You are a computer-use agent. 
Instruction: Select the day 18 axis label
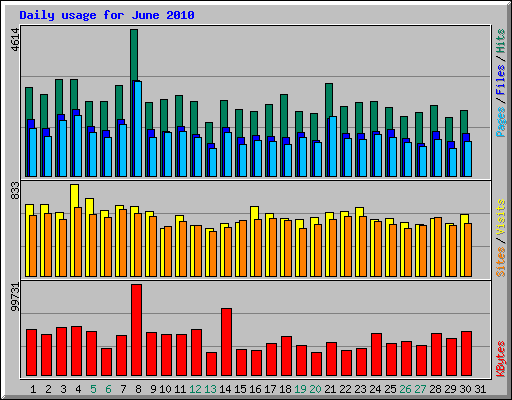285,389
